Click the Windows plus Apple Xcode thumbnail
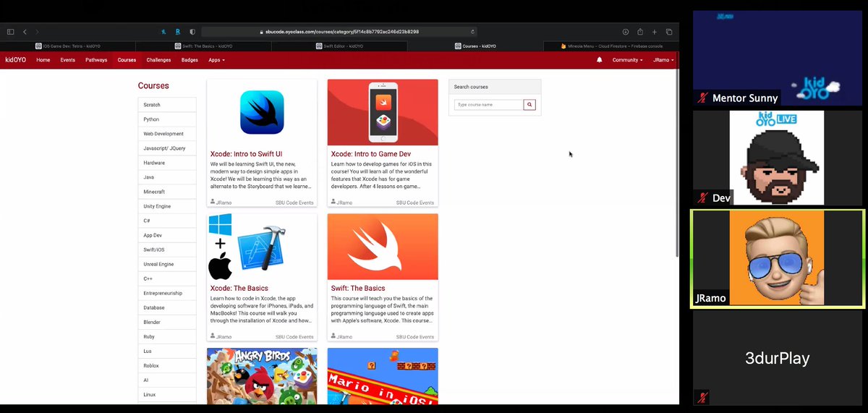 coord(262,247)
